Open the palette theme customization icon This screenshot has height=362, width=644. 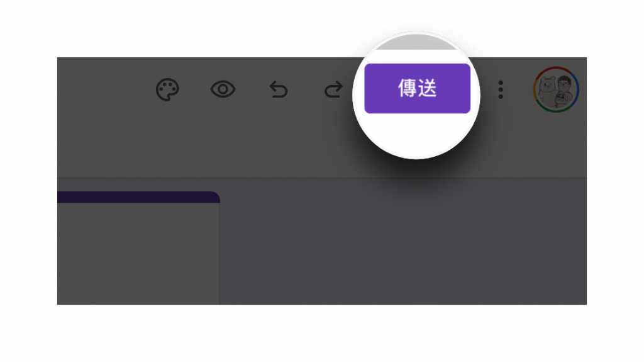(x=167, y=89)
